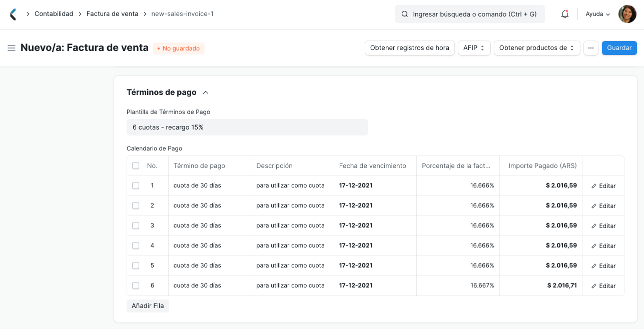Click the user avatar in the top-right
The height and width of the screenshot is (329, 644).
[627, 14]
